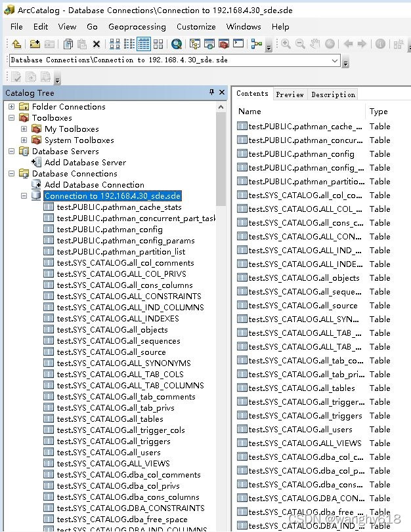The width and height of the screenshot is (411, 532).
Task: Open the Python window icon
Action: point(238,44)
